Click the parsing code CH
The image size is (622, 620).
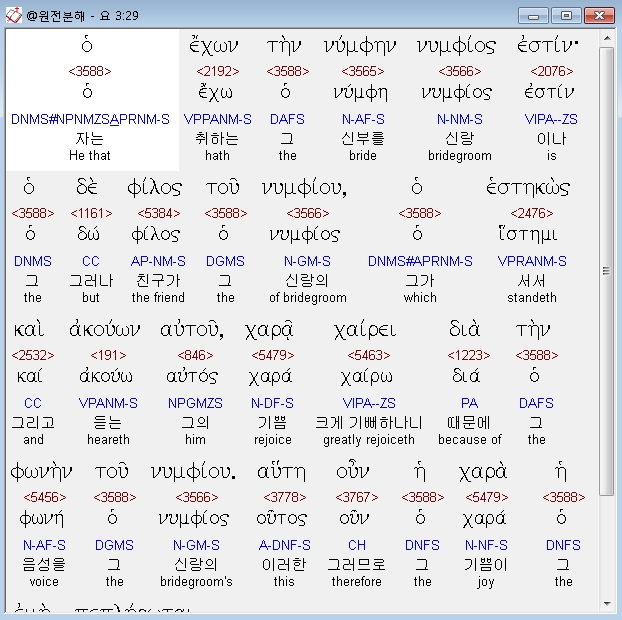tap(357, 545)
